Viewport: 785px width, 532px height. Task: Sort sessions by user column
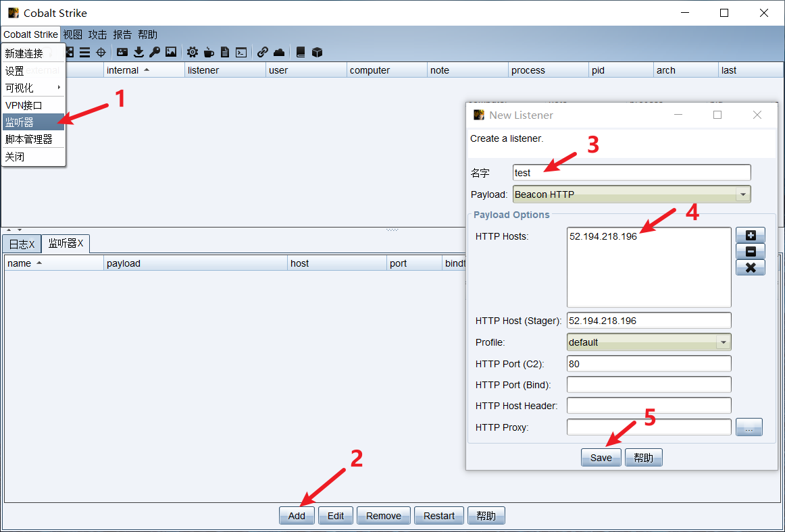point(307,70)
